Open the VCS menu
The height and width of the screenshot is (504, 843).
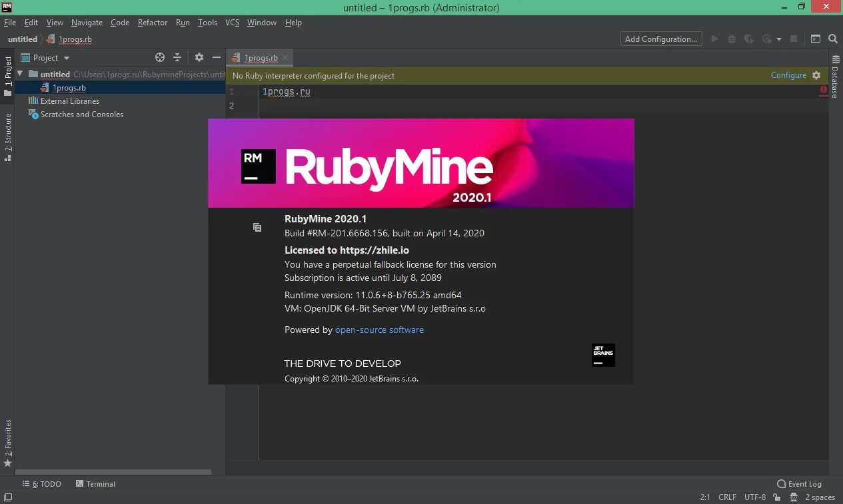click(232, 22)
